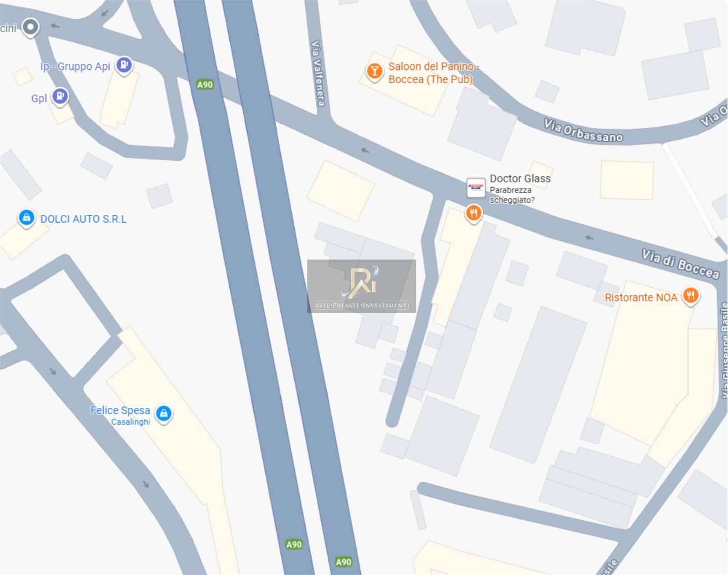Click the Doctor Glass logo marker

(x=476, y=187)
